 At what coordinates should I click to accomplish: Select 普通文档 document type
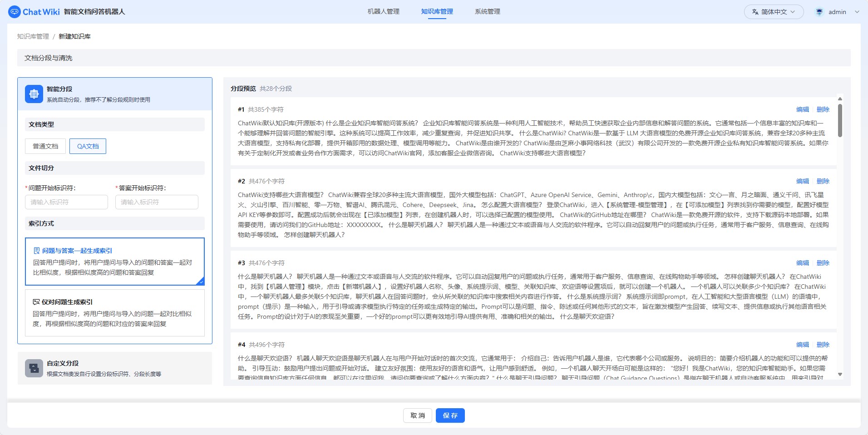(45, 146)
